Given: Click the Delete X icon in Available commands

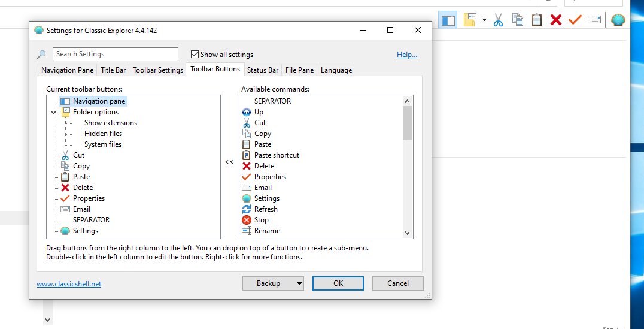Looking at the screenshot, I should point(247,166).
